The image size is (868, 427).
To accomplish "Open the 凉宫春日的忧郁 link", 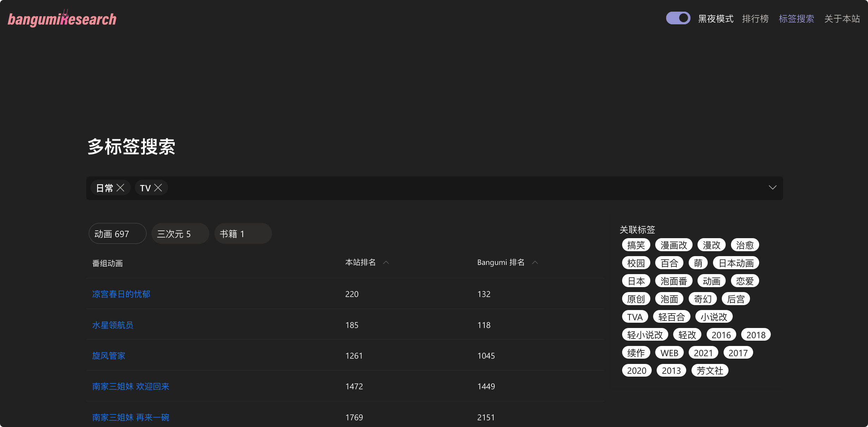I will click(x=121, y=294).
